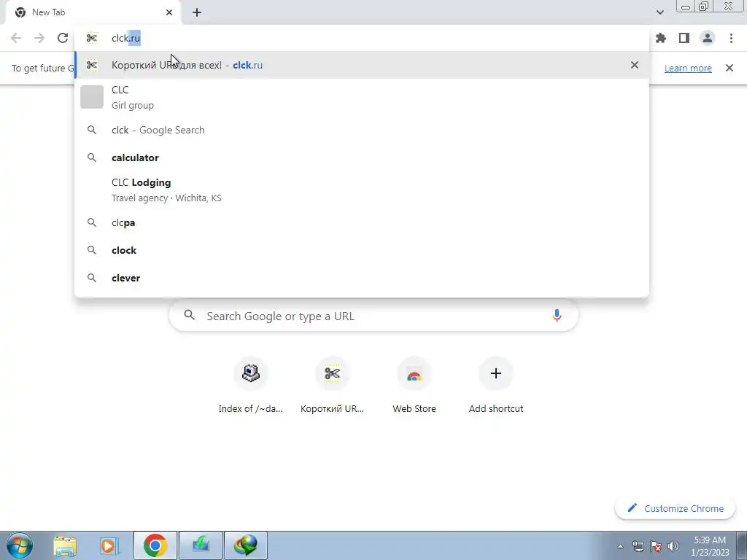Viewport: 747px width, 560px height.
Task: Open the Web Store shortcut
Action: pyautogui.click(x=414, y=385)
